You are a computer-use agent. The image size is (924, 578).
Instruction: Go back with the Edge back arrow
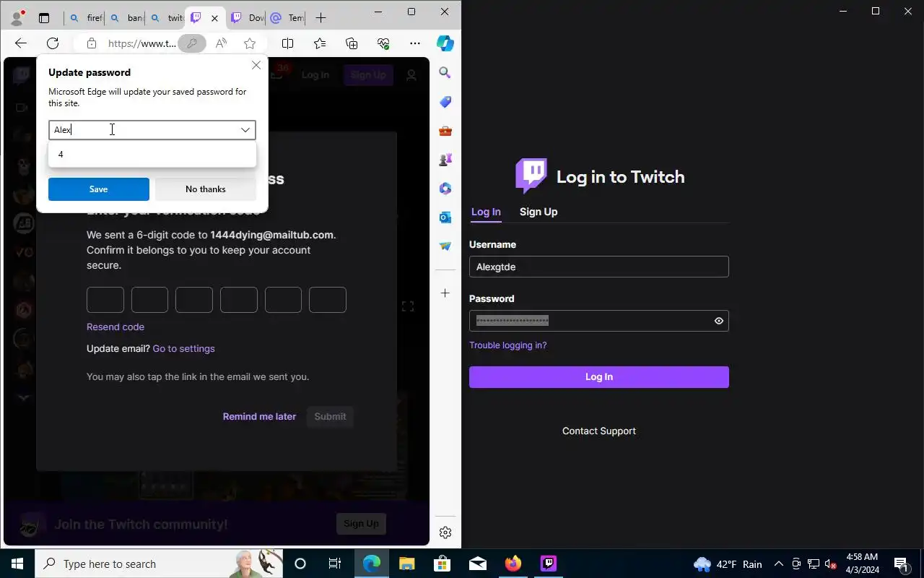[20, 43]
